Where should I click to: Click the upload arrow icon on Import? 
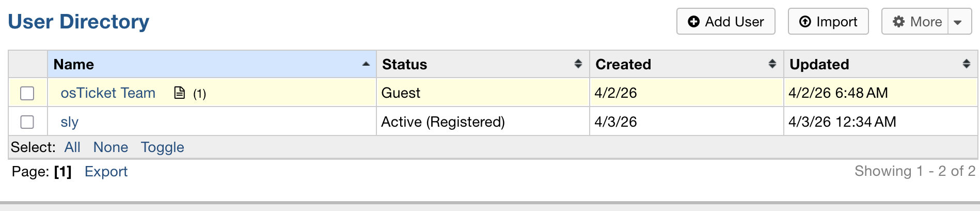805,22
